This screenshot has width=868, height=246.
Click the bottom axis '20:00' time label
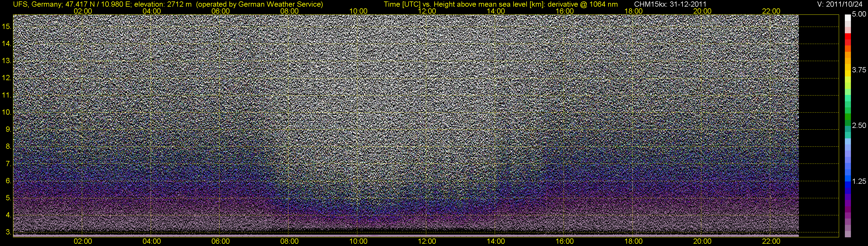pos(702,241)
